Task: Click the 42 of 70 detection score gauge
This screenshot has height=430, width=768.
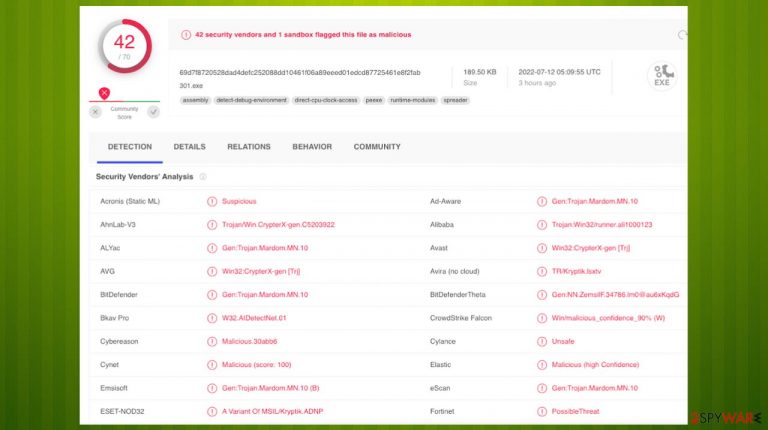Action: (124, 47)
